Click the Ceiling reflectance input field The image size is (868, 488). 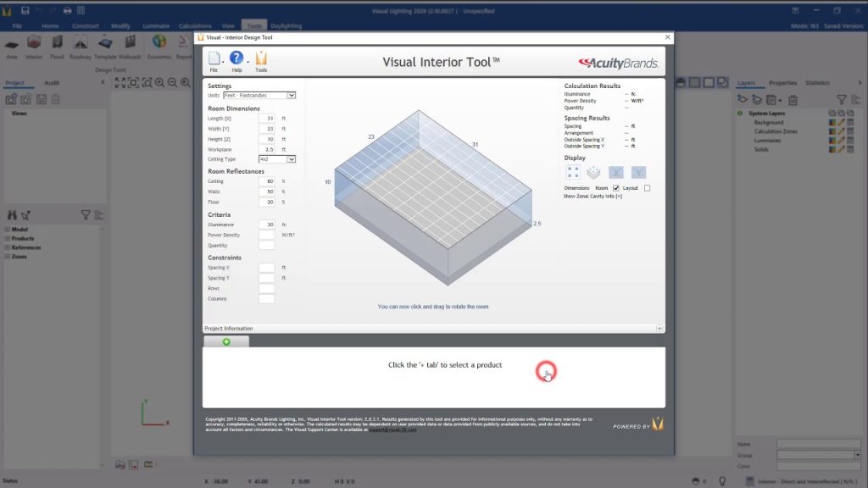(266, 181)
